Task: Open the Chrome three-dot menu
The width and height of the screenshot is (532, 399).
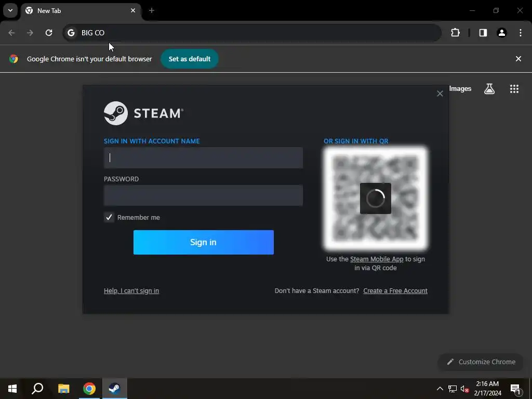Action: 521,33
